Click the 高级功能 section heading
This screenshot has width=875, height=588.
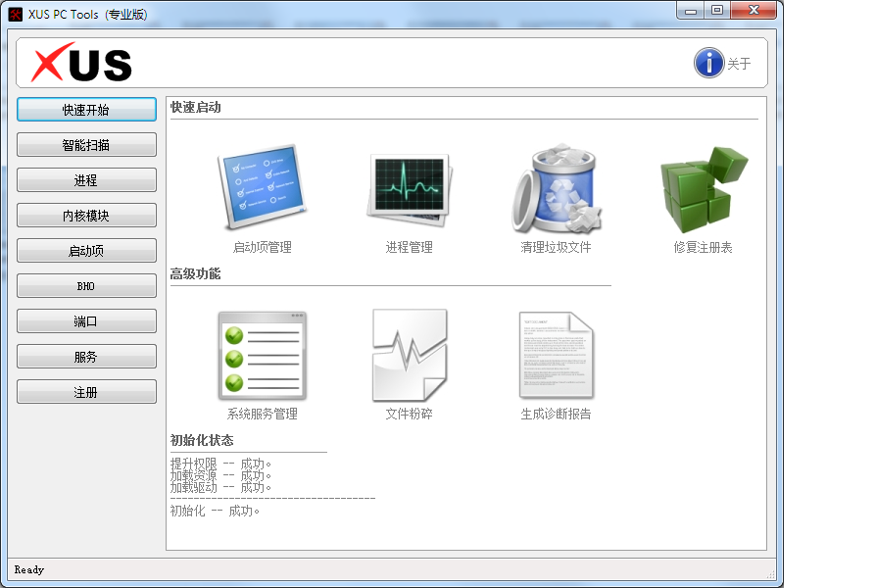pyautogui.click(x=195, y=274)
